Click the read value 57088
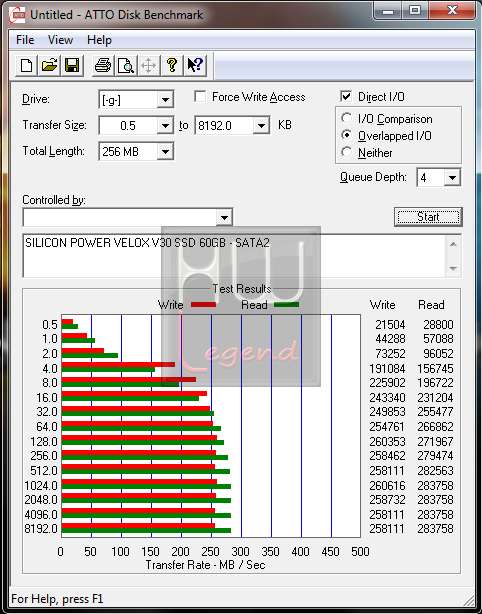Screen dimensions: 482x614 point(438,339)
